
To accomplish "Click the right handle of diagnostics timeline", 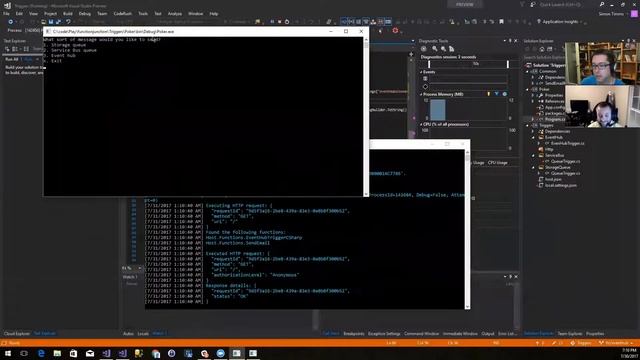I will (508, 64).
